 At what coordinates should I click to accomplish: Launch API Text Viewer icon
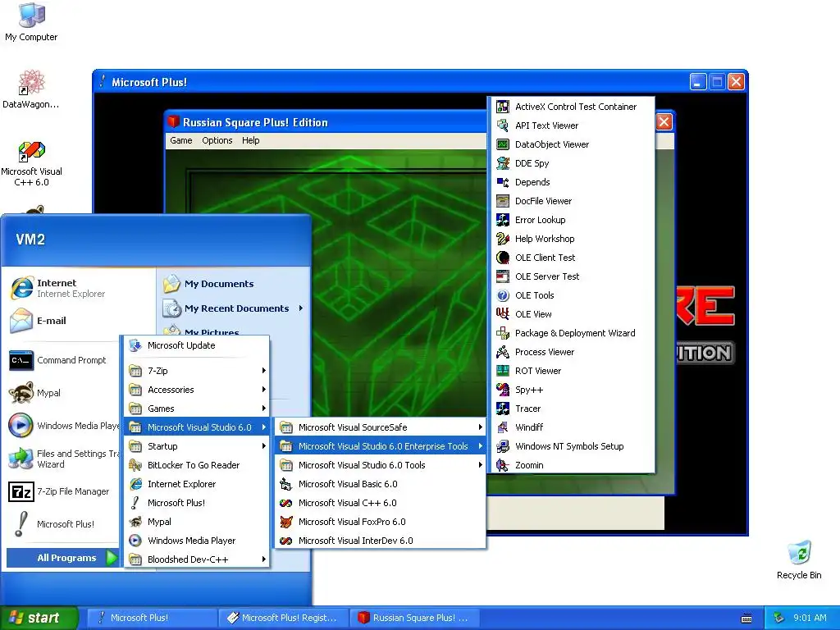click(503, 126)
